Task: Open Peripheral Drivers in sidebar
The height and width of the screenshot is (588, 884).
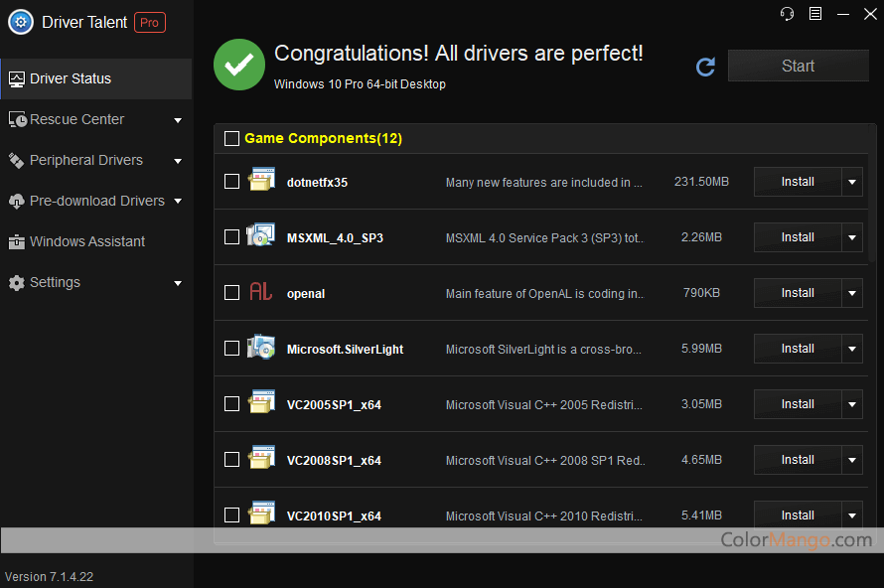Action: point(85,160)
